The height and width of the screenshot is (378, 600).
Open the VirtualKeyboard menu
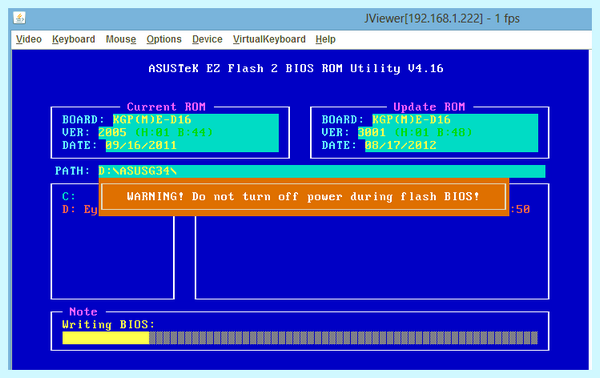click(x=269, y=39)
